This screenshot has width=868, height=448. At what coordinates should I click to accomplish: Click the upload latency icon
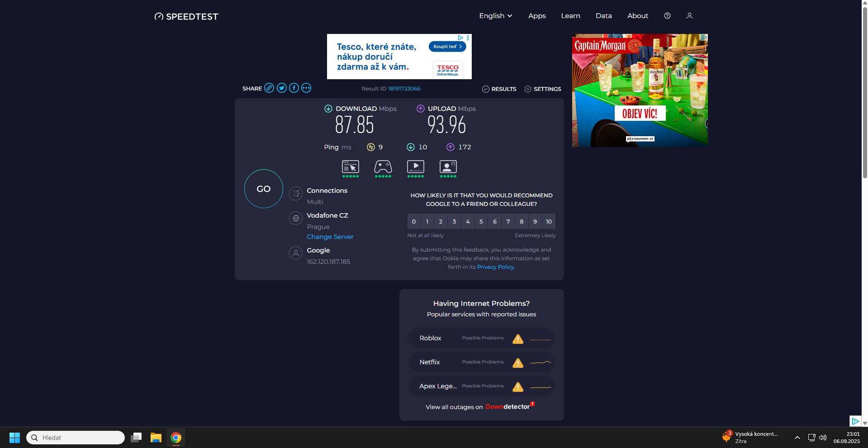pos(451,147)
